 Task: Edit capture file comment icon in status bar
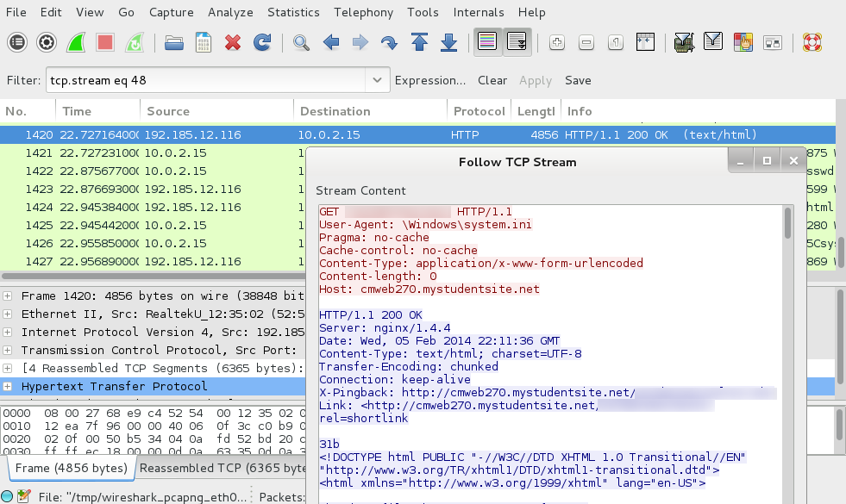pyautogui.click(x=24, y=496)
